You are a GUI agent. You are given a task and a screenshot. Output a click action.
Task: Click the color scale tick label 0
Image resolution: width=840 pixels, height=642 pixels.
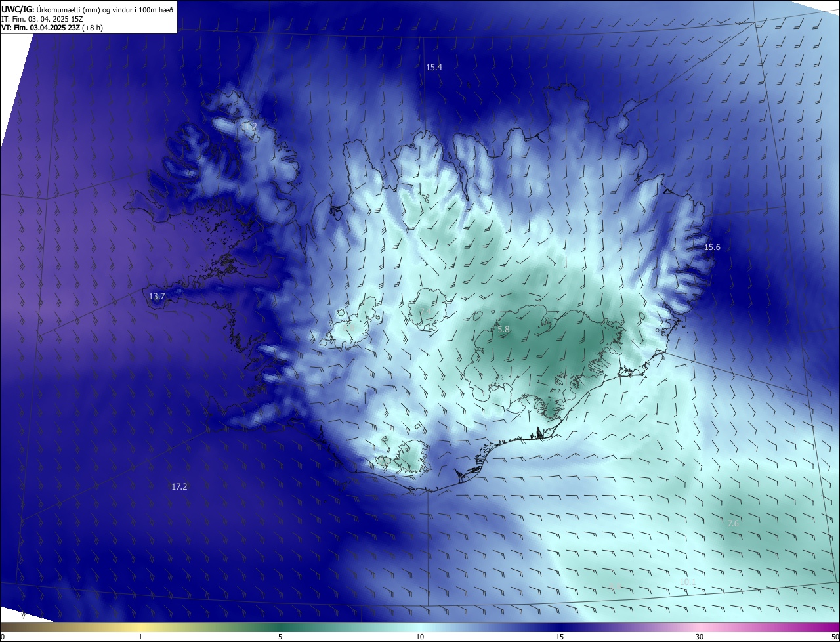pos(3,637)
